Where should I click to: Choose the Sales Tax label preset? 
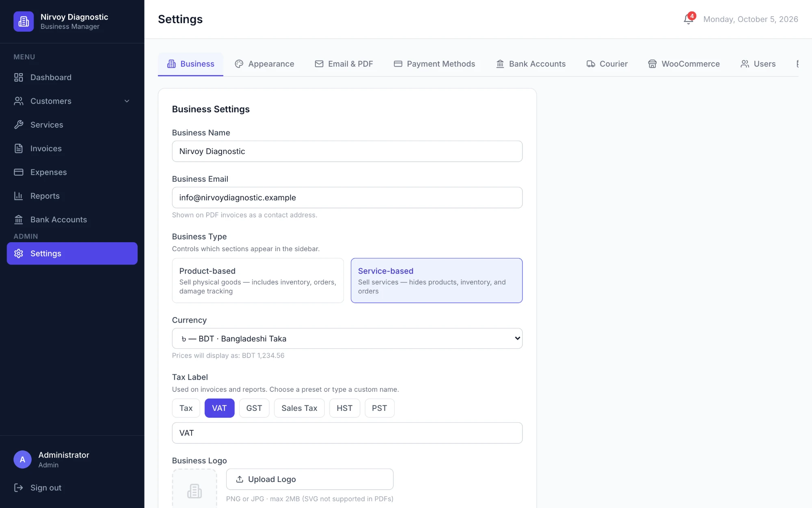[299, 408]
